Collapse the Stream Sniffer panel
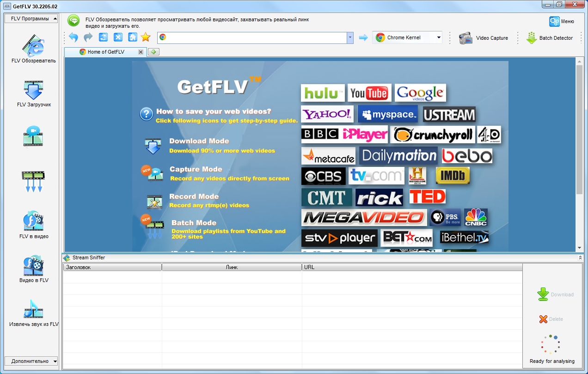The width and height of the screenshot is (588, 374). [580, 258]
